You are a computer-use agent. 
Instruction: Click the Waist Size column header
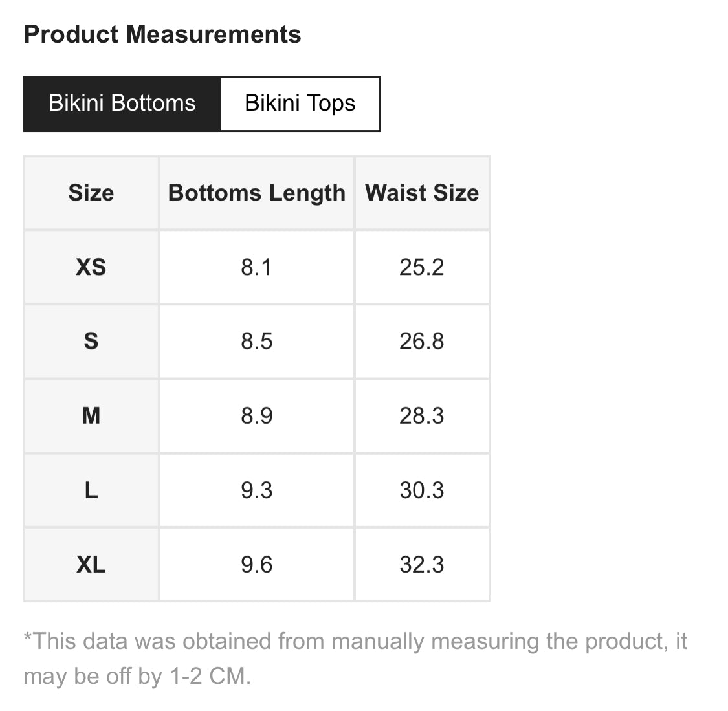tap(422, 193)
